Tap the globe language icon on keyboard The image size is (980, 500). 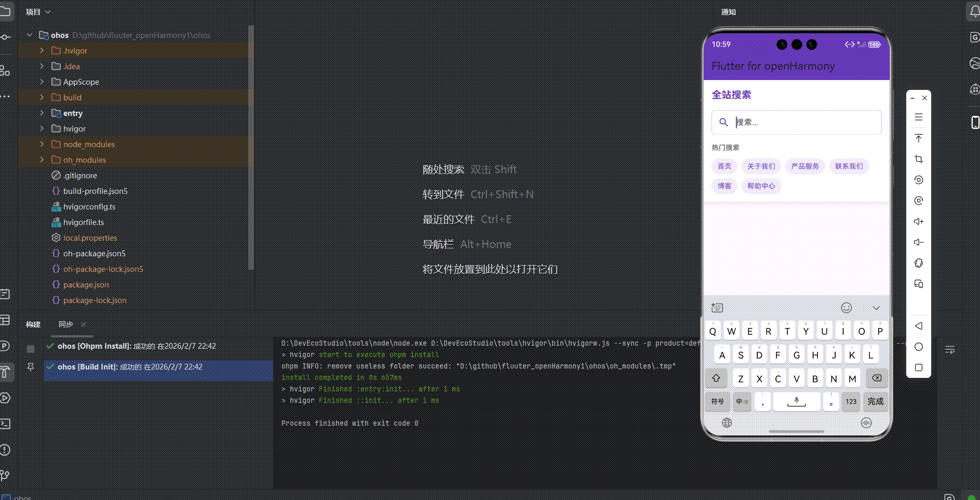(727, 423)
